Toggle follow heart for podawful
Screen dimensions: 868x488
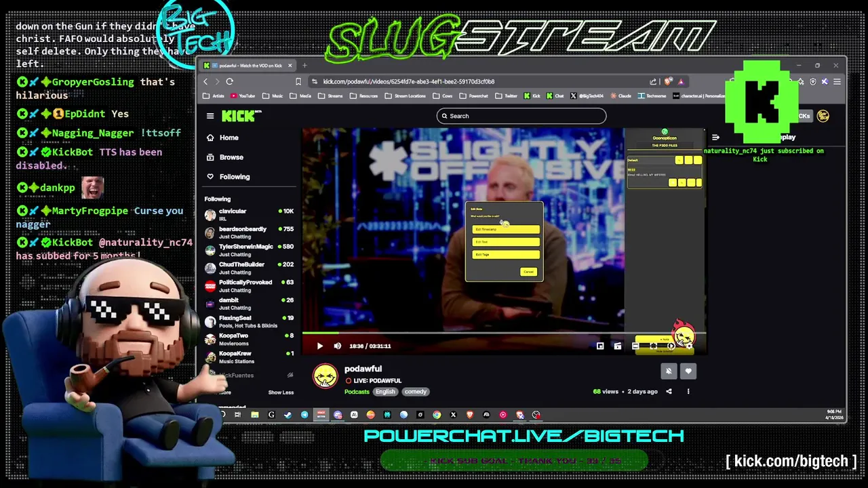pos(688,371)
